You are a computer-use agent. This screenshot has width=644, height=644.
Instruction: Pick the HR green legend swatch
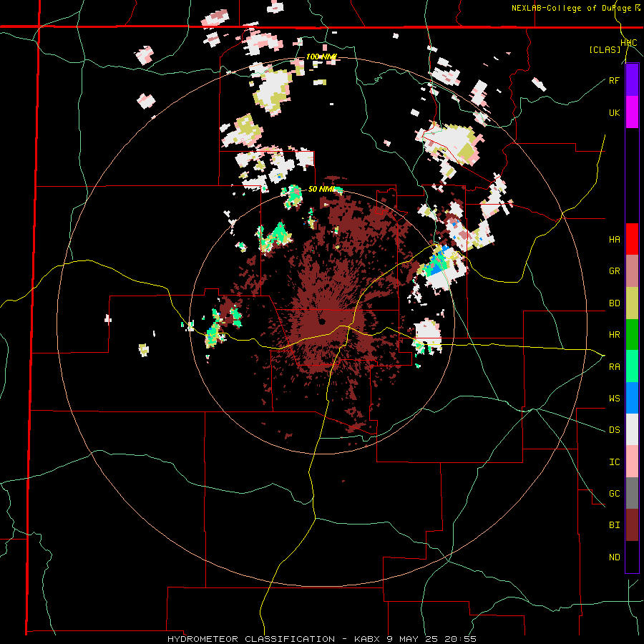tap(632, 335)
